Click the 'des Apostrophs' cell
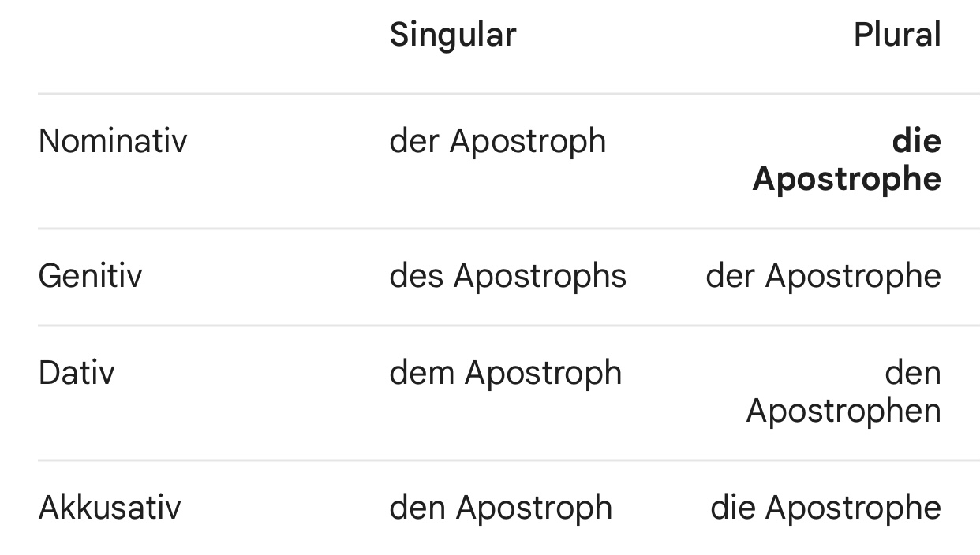The height and width of the screenshot is (555, 980). (x=507, y=277)
